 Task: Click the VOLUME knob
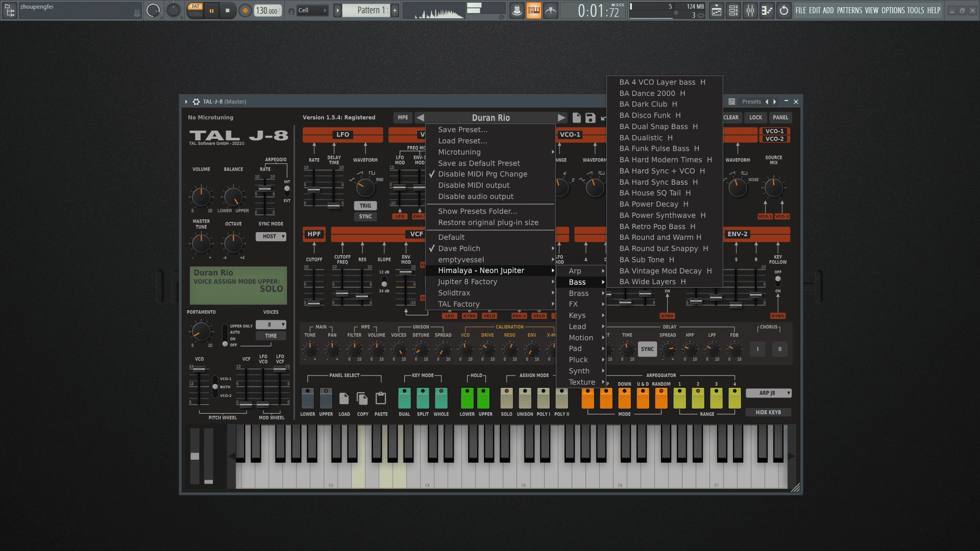(201, 196)
